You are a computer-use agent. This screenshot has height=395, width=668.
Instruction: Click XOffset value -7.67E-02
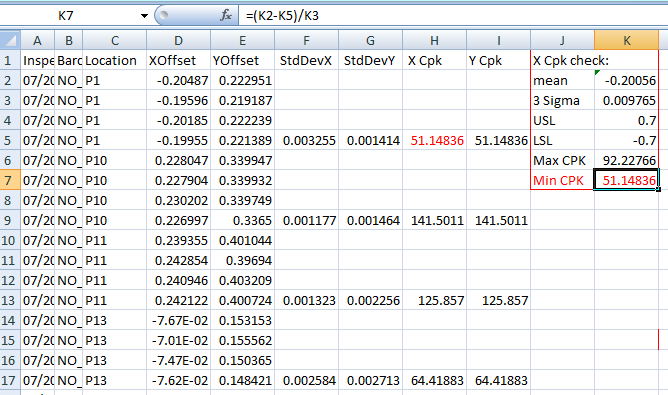[x=179, y=321]
